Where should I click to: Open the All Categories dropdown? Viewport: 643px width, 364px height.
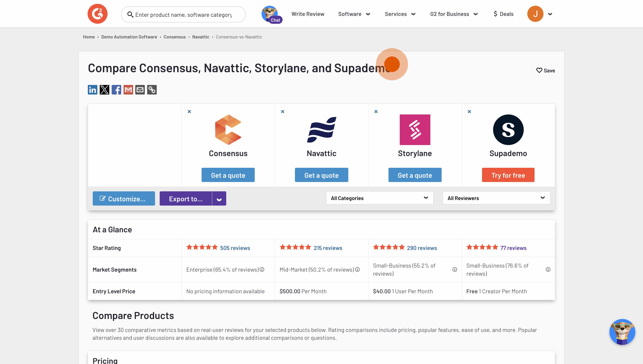click(x=380, y=198)
